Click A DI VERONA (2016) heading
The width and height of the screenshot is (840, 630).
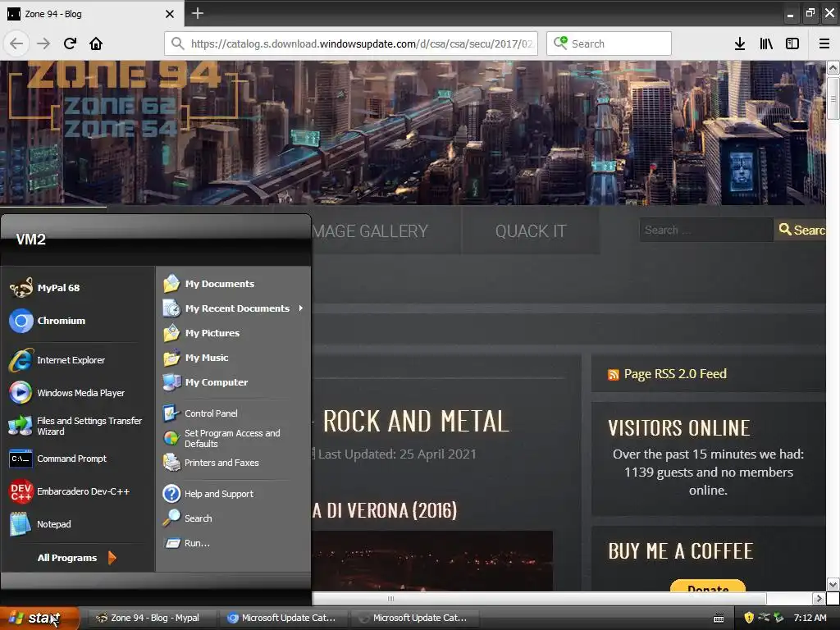pyautogui.click(x=384, y=510)
